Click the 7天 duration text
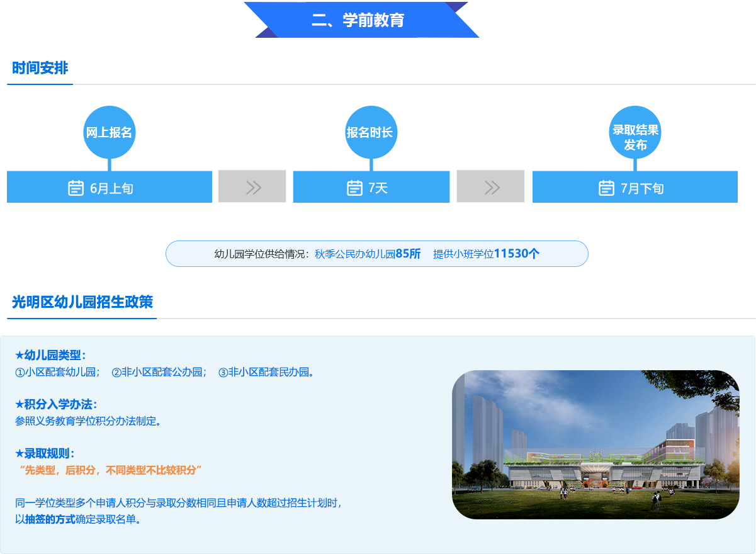 378,188
